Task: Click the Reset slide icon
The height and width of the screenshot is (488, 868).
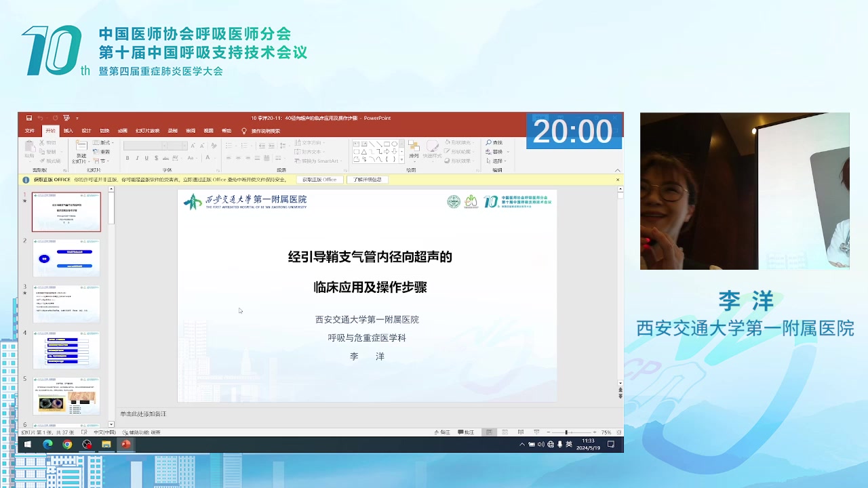Action: (95, 152)
